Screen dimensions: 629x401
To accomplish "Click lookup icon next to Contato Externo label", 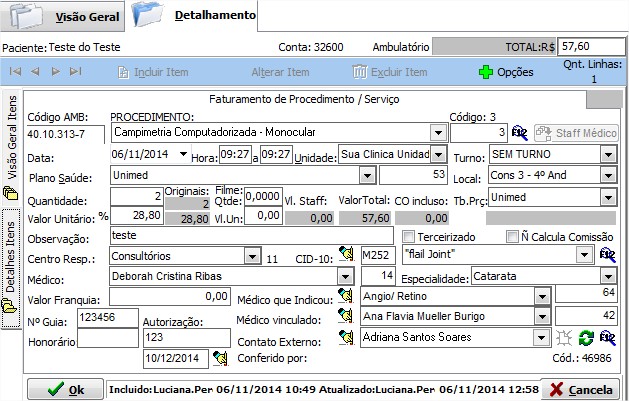I will [347, 338].
